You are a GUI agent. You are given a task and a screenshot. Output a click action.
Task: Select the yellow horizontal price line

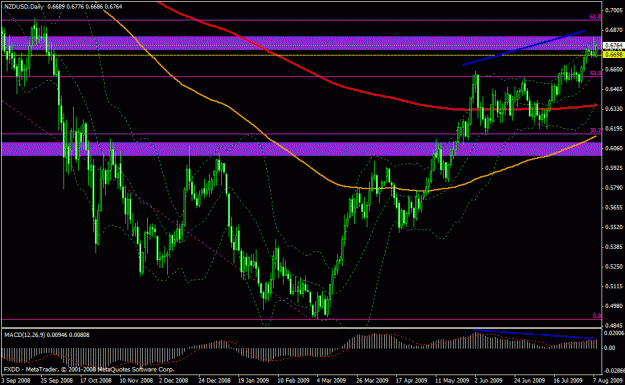(x=301, y=55)
